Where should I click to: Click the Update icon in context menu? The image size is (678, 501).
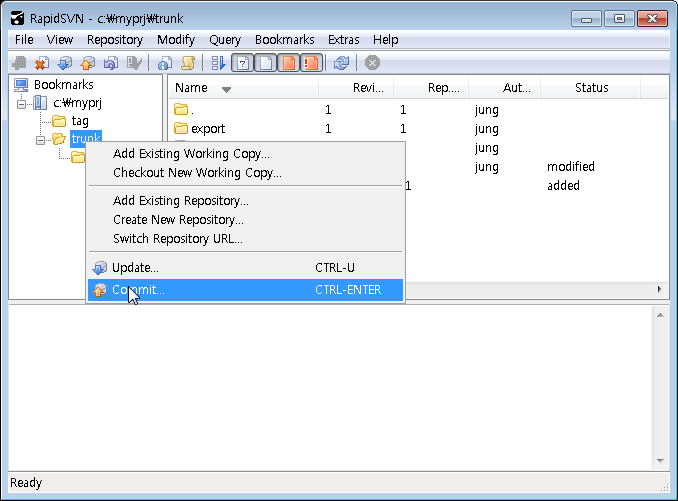(100, 268)
